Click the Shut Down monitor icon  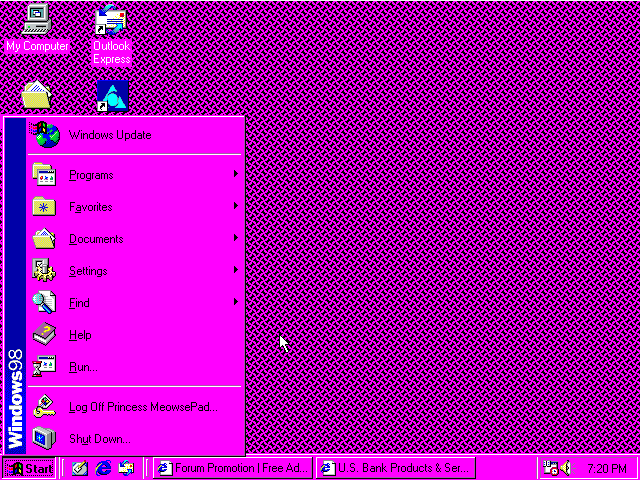click(x=44, y=439)
